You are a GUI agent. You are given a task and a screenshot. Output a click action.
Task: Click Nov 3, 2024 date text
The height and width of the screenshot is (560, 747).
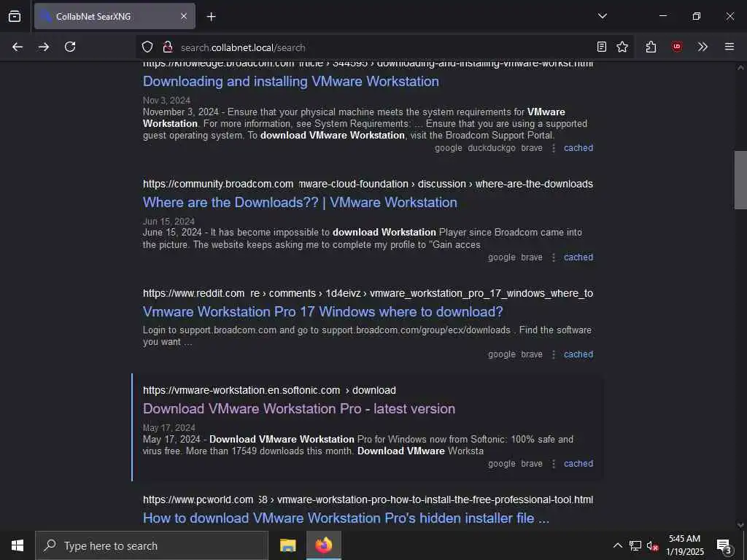(x=167, y=101)
